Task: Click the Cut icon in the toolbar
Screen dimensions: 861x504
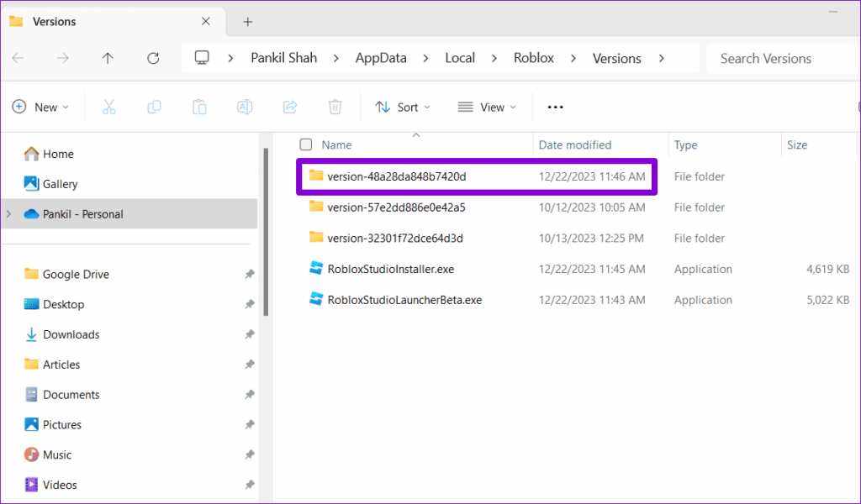Action: click(x=108, y=107)
